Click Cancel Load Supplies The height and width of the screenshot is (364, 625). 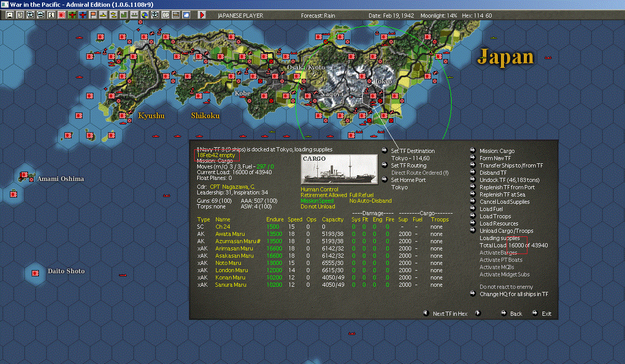(x=505, y=202)
